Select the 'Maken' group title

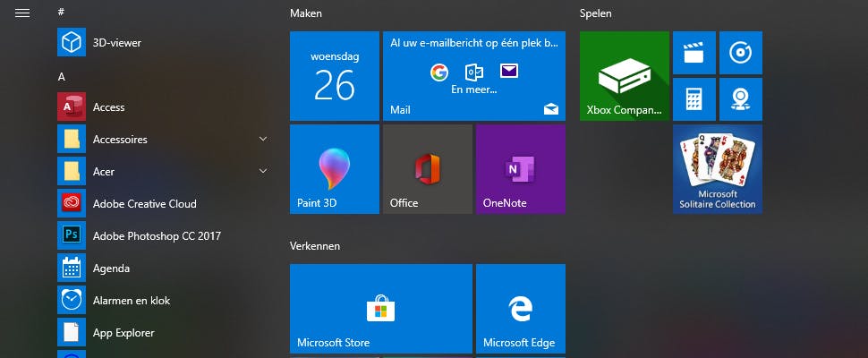pyautogui.click(x=305, y=13)
